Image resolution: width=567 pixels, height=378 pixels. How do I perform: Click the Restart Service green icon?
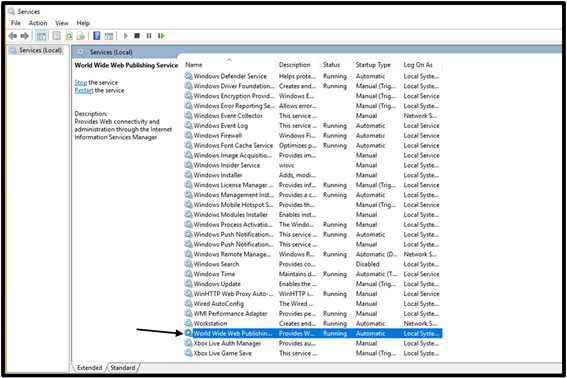[x=161, y=36]
